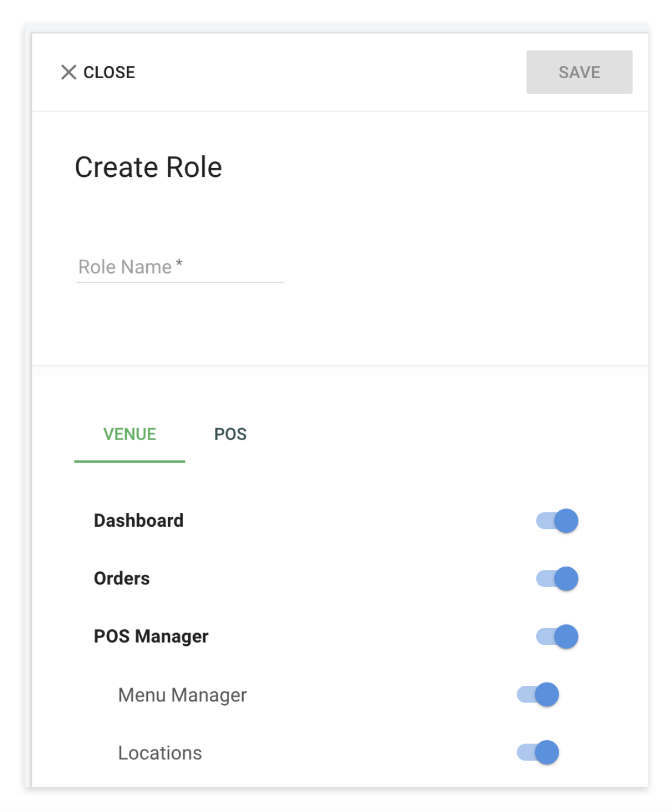Select the Menu Manager sub-item label
Viewport: 672px width, 812px height.
pyautogui.click(x=182, y=695)
